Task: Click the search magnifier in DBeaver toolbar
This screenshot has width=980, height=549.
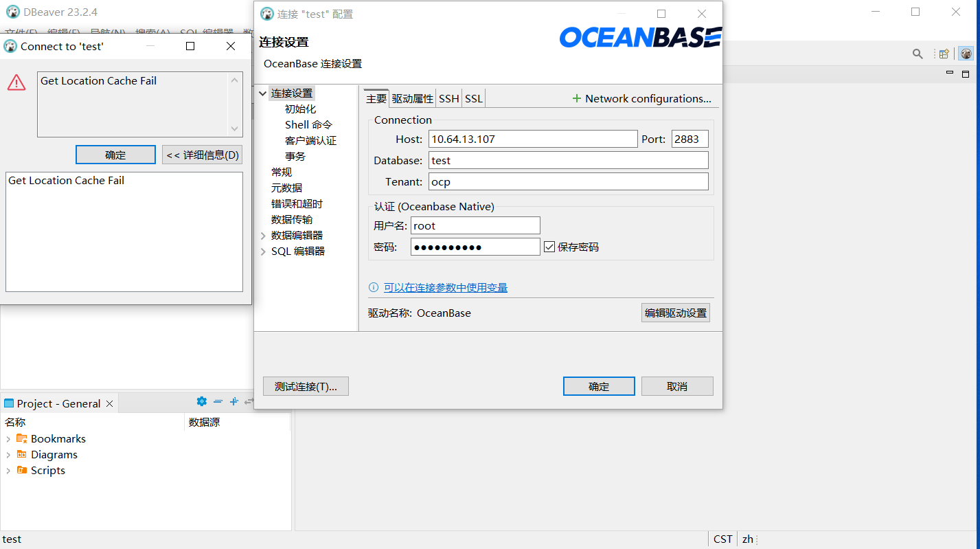Action: pos(918,54)
